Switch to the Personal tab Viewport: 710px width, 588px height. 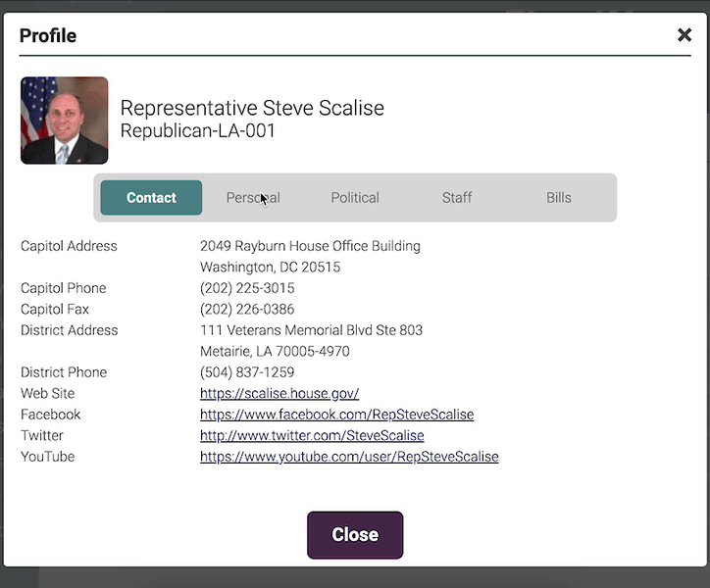click(253, 198)
